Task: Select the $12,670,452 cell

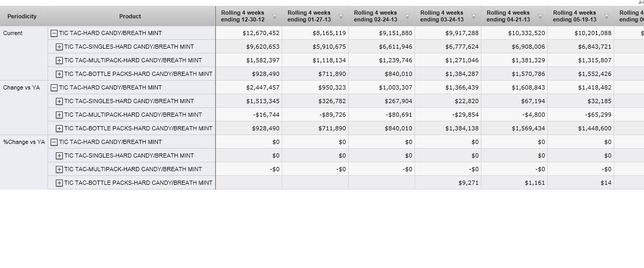Action: [261, 33]
